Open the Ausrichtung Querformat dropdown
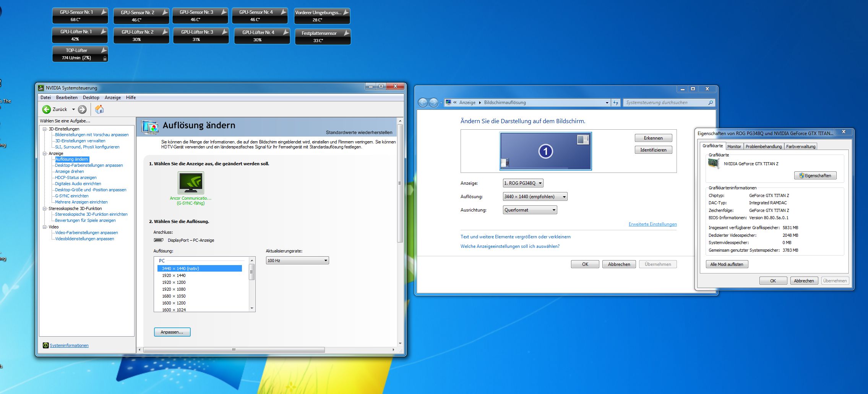Viewport: 868px width, 394px height. click(x=530, y=210)
